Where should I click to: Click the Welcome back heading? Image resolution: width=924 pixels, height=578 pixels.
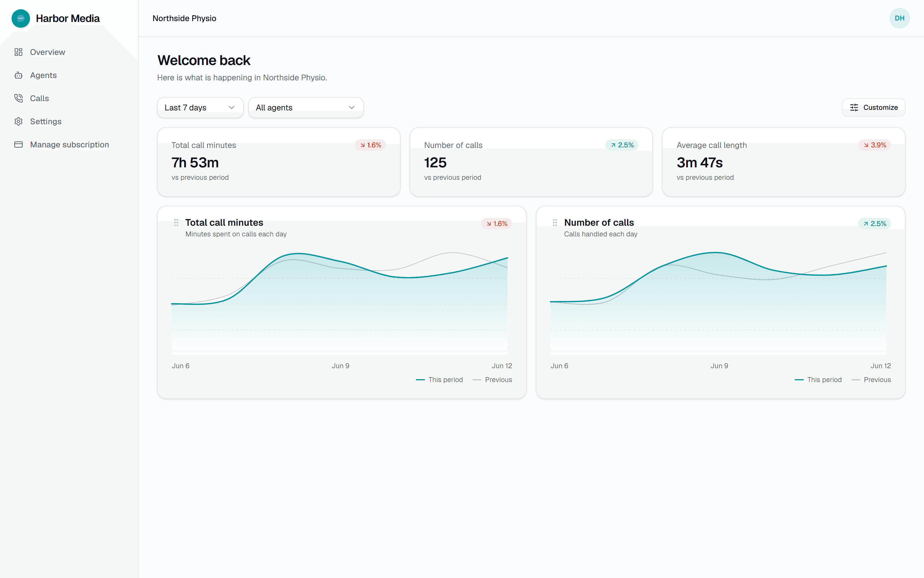pos(204,60)
